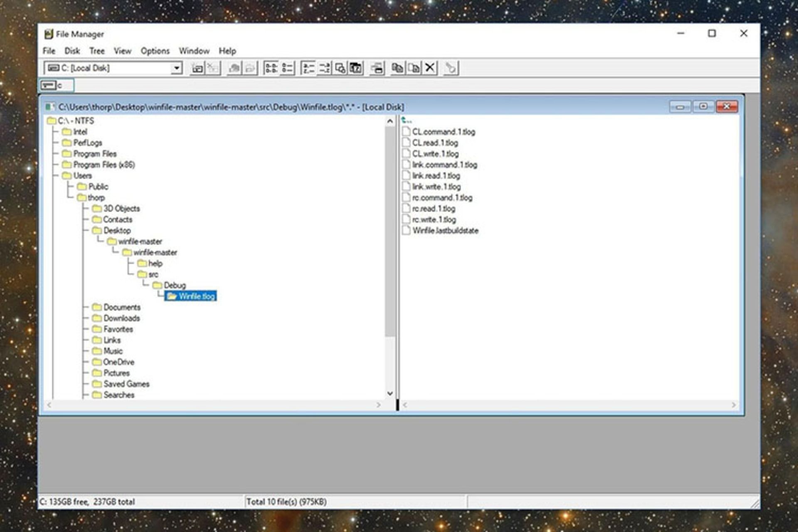This screenshot has height=532, width=798.
Task: Click the Connect Network Drive toolbar icon
Action: pyautogui.click(x=197, y=68)
